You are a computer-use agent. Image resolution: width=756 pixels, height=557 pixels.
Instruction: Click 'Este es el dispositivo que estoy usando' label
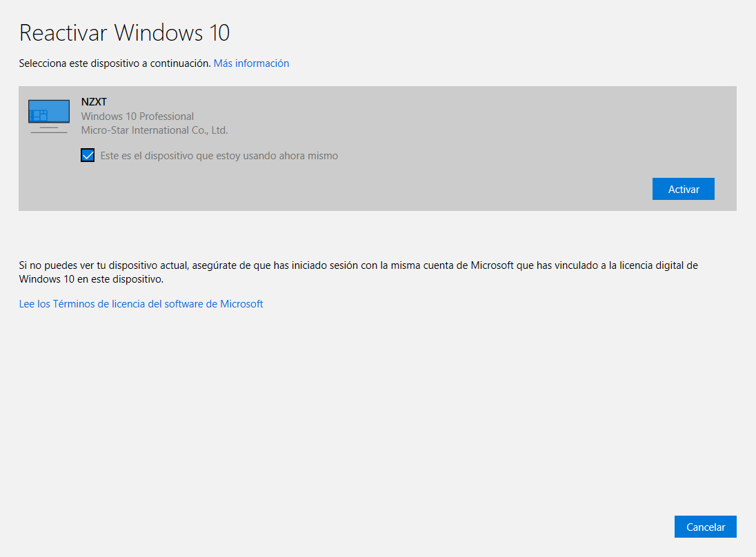[x=219, y=156]
